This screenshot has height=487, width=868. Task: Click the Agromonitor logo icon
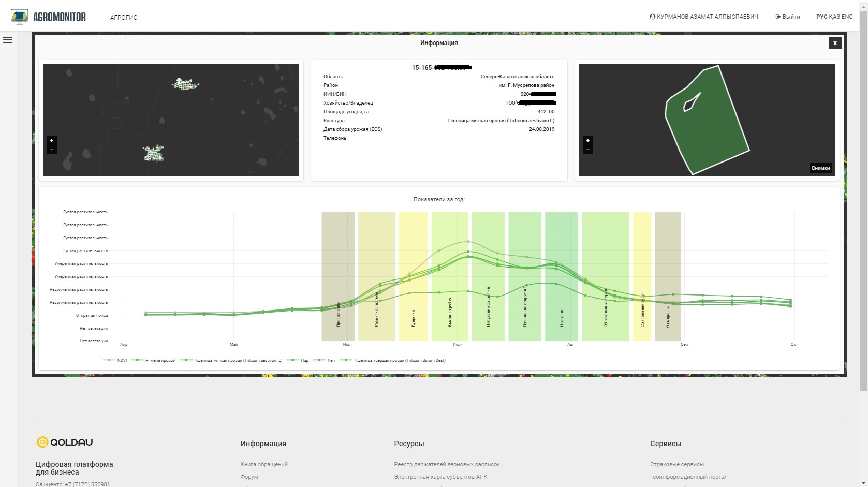point(20,17)
